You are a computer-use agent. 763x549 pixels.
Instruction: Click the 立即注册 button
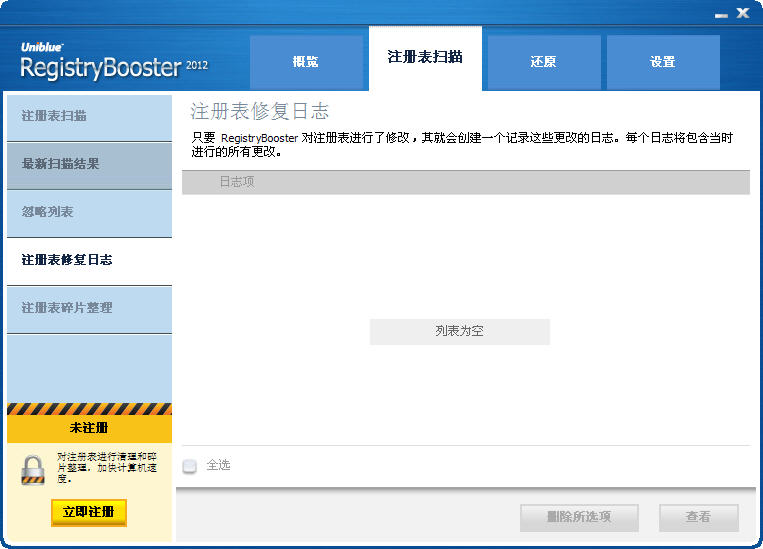pyautogui.click(x=89, y=512)
